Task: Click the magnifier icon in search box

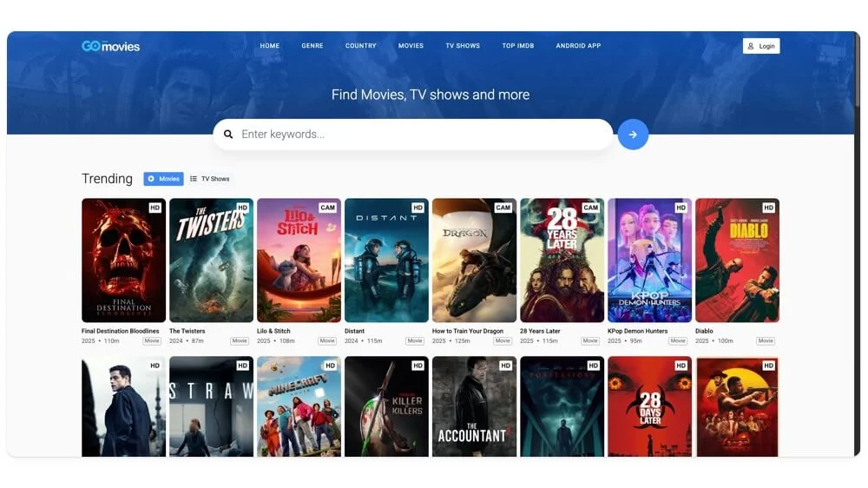Action: pos(228,134)
